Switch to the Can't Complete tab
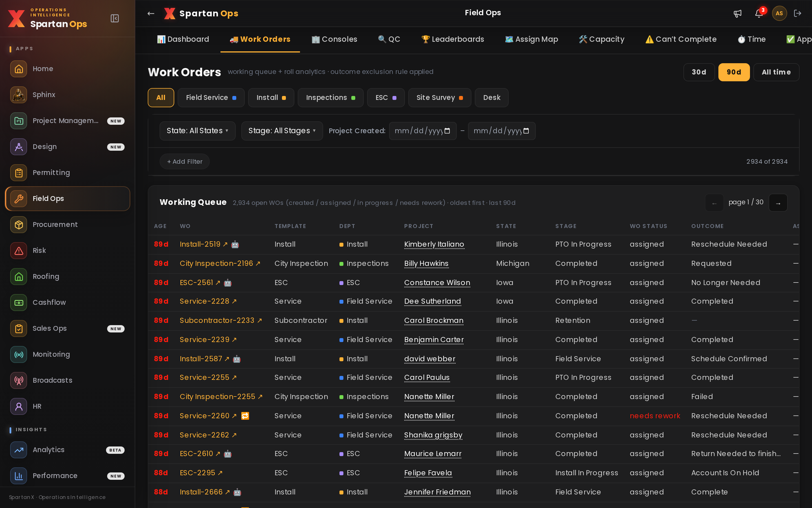The image size is (812, 508). tap(681, 39)
